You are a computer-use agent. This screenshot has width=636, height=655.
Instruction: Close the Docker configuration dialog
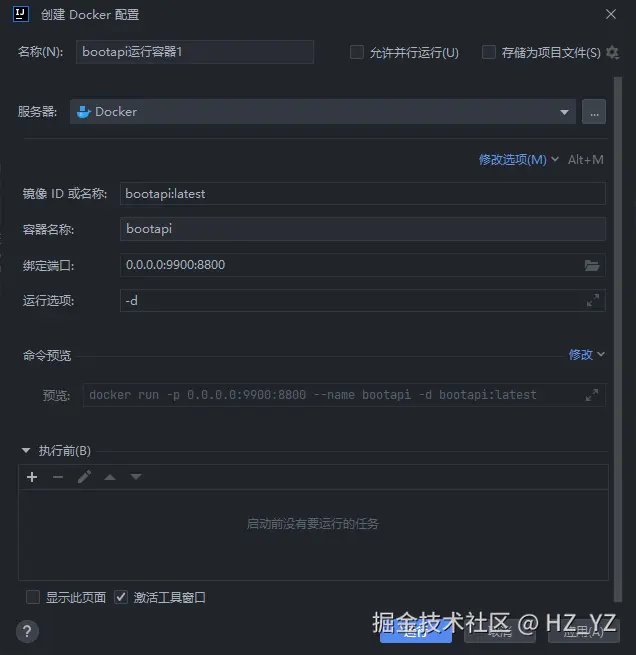[x=611, y=14]
